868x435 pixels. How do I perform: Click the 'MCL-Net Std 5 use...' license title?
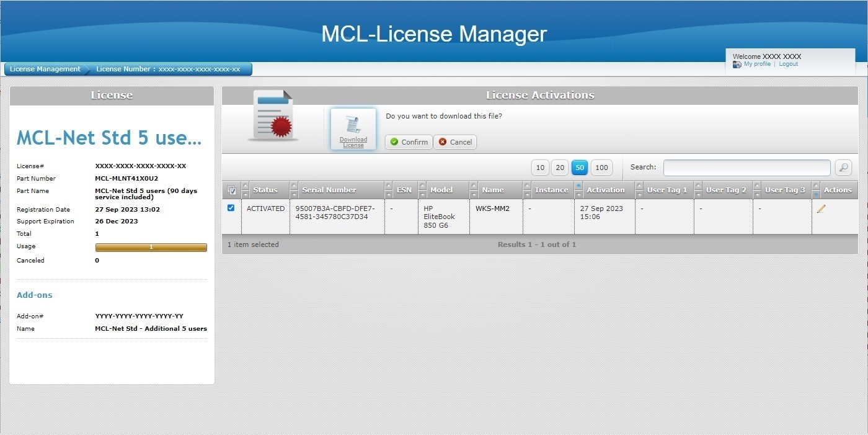click(109, 138)
